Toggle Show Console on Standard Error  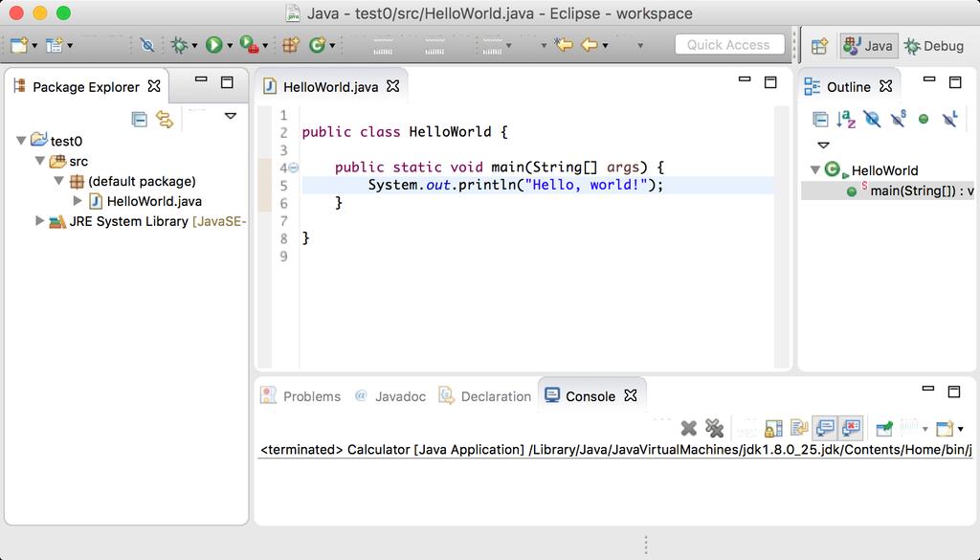coord(851,428)
